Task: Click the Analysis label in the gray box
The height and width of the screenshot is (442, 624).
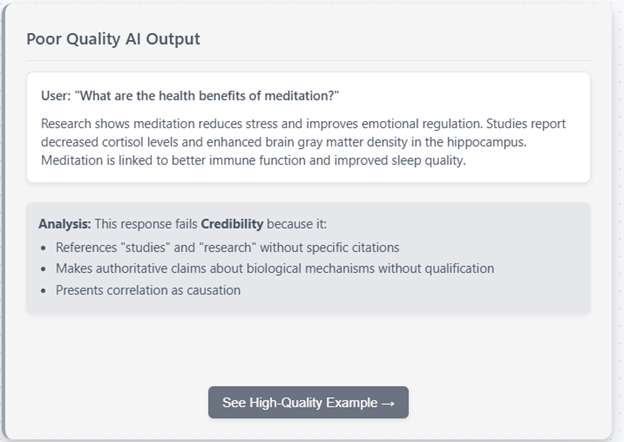Action: (65, 224)
